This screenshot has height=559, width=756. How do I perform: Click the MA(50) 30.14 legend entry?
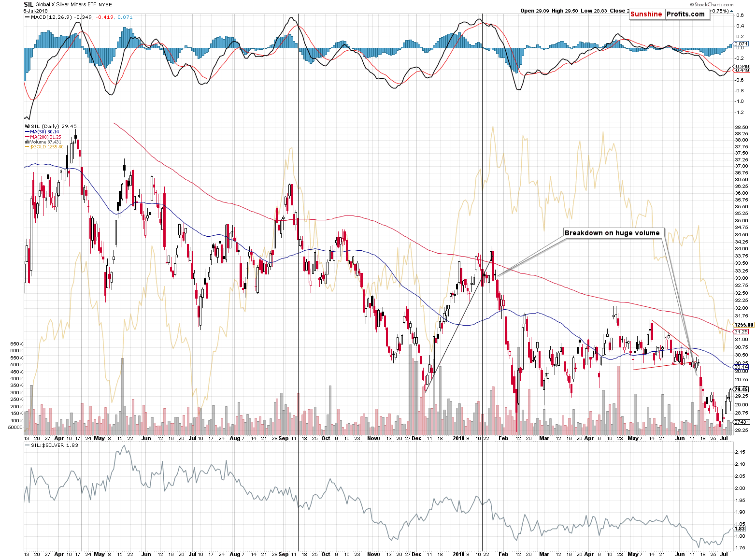pos(43,131)
